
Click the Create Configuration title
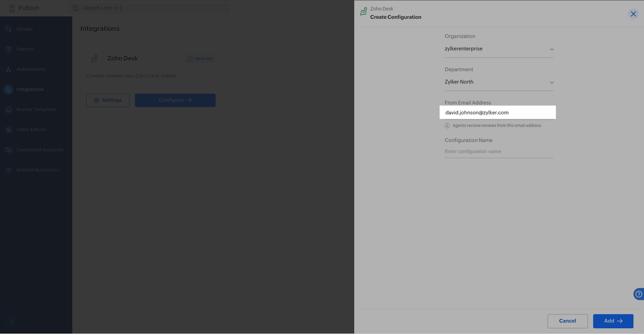[x=396, y=17]
